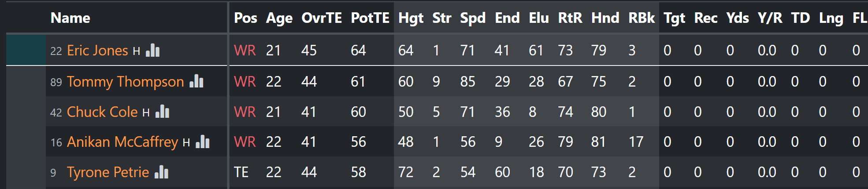Image resolution: width=868 pixels, height=189 pixels.
Task: Open the Tommy Thompson player link
Action: point(126,82)
